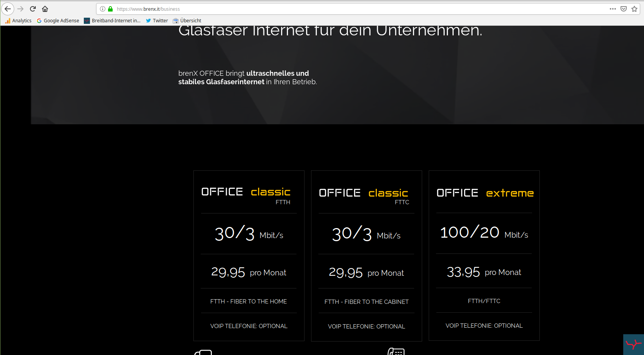Focus the URL address bar

tap(346, 9)
